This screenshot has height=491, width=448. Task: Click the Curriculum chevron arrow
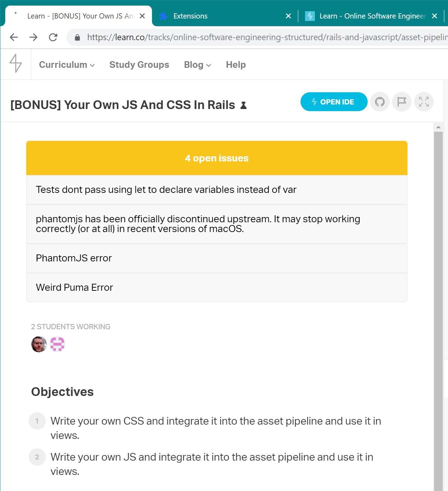[92, 65]
